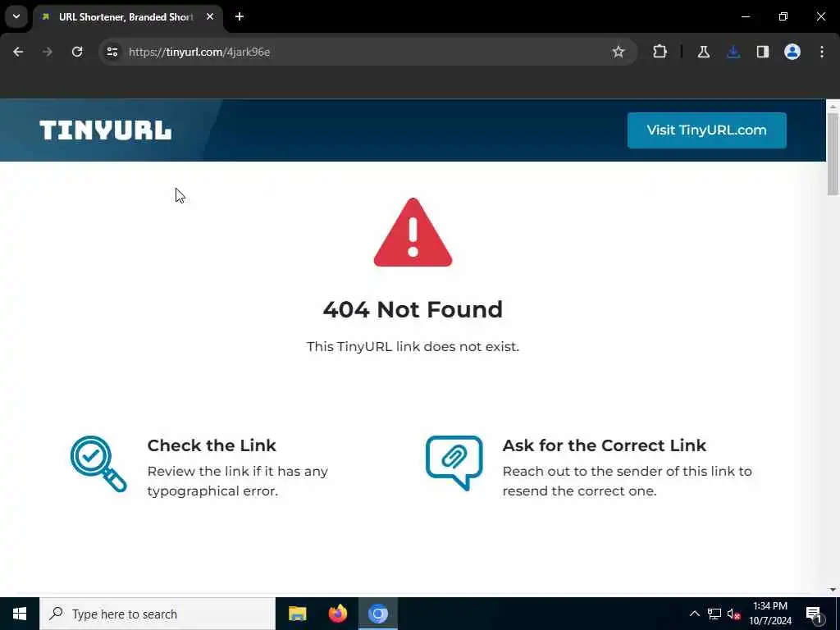Viewport: 840px width, 630px height.
Task: Show the downloads tray icon
Action: (x=733, y=52)
